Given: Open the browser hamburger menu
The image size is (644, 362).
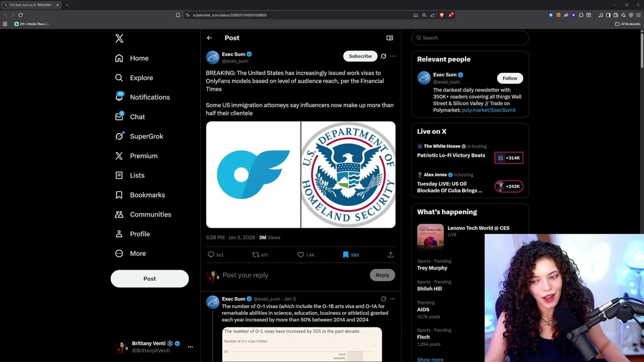Looking at the screenshot, I should click(x=638, y=15).
